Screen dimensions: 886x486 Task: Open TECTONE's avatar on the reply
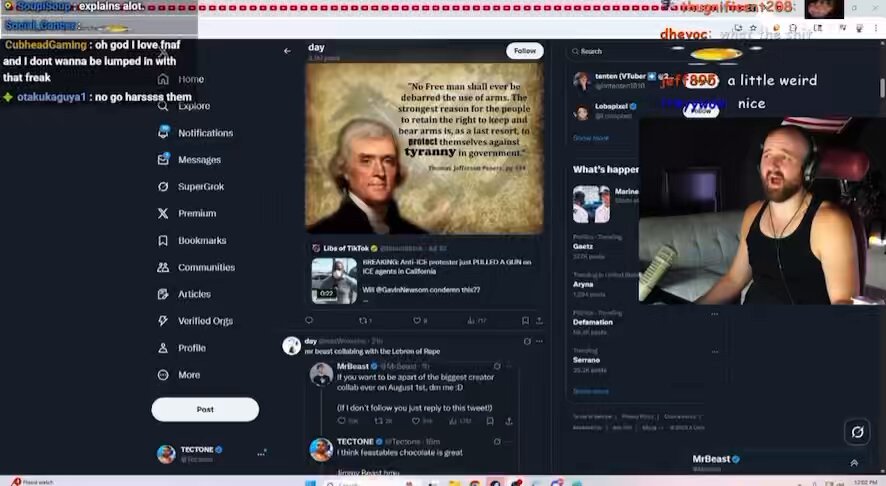pyautogui.click(x=321, y=450)
